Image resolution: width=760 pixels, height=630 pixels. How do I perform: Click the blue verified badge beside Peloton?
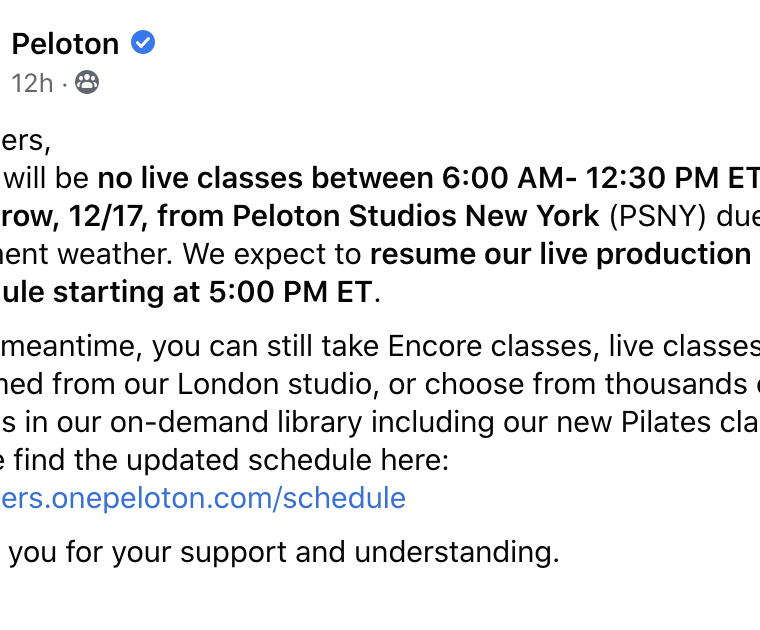click(144, 43)
